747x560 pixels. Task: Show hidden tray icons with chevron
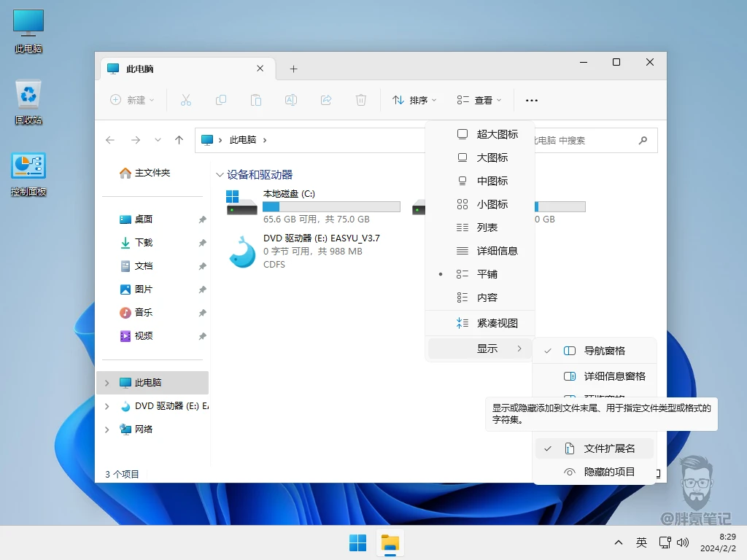coord(619,542)
